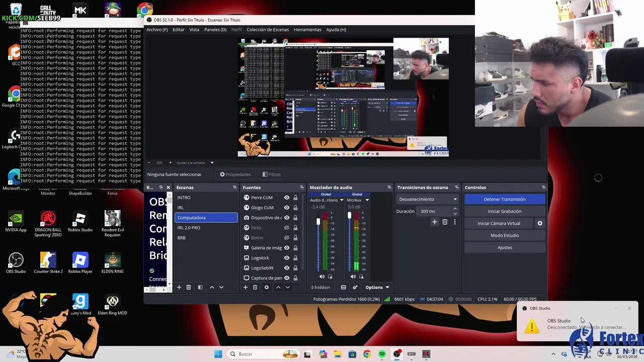Image resolution: width=644 pixels, height=362 pixels.
Task: Delete the selected scene with the trash icon
Action: 189,287
